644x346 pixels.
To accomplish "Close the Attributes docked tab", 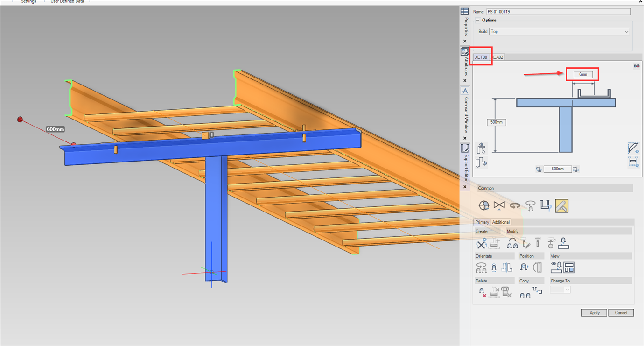I will click(x=465, y=81).
